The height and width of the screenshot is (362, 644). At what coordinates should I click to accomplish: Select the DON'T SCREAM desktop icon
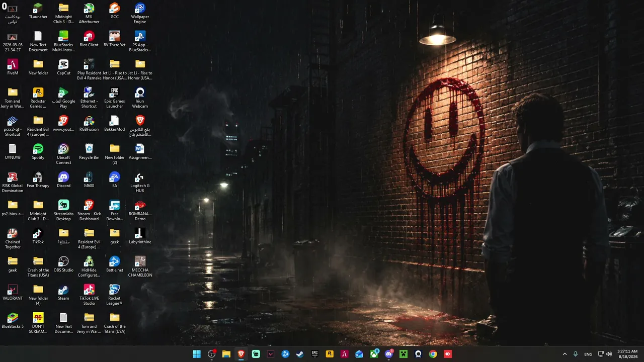pyautogui.click(x=38, y=323)
